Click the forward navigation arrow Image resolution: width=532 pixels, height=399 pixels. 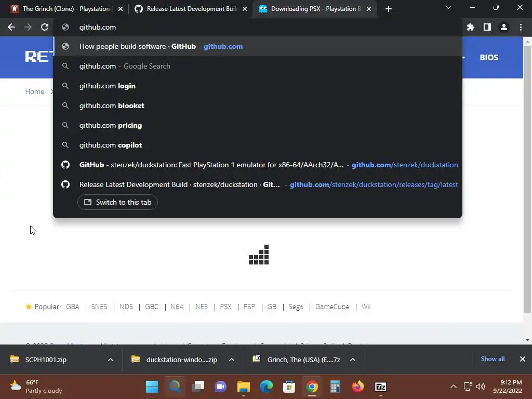28,27
